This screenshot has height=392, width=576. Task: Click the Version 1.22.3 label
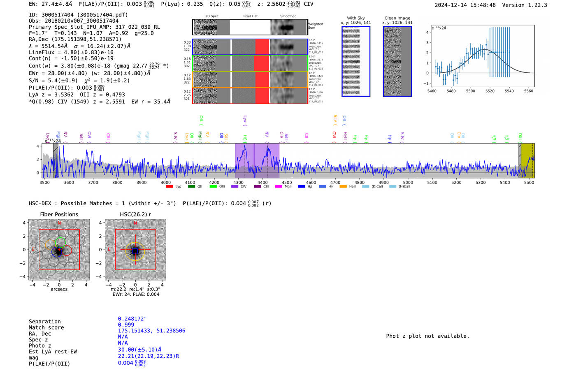pos(525,5)
